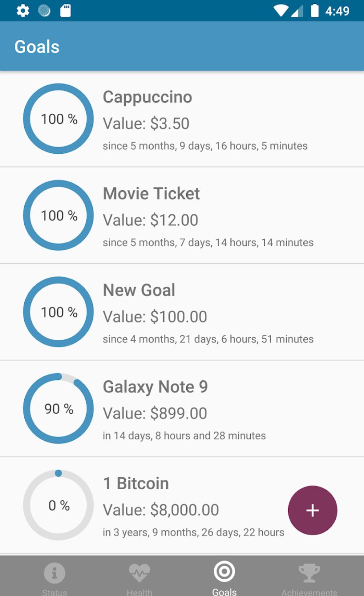364x596 pixels.
Task: Tap the battery icon in status bar
Action: click(315, 11)
